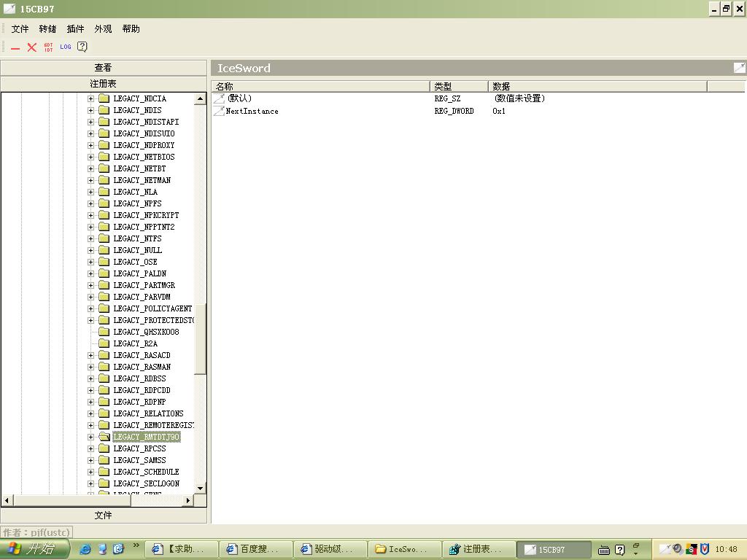Click the red X toolbar icon
The width and height of the screenshot is (747, 560).
[32, 47]
